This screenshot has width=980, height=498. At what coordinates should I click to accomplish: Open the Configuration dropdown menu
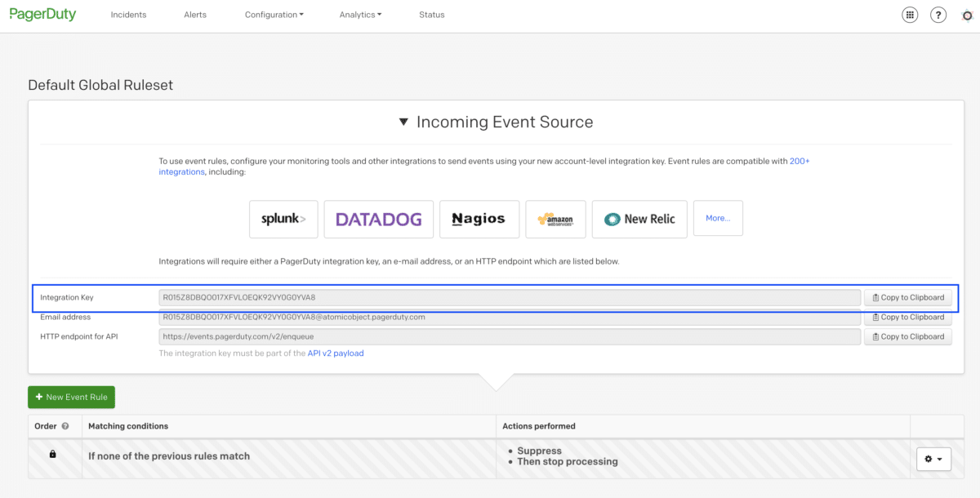pyautogui.click(x=274, y=14)
